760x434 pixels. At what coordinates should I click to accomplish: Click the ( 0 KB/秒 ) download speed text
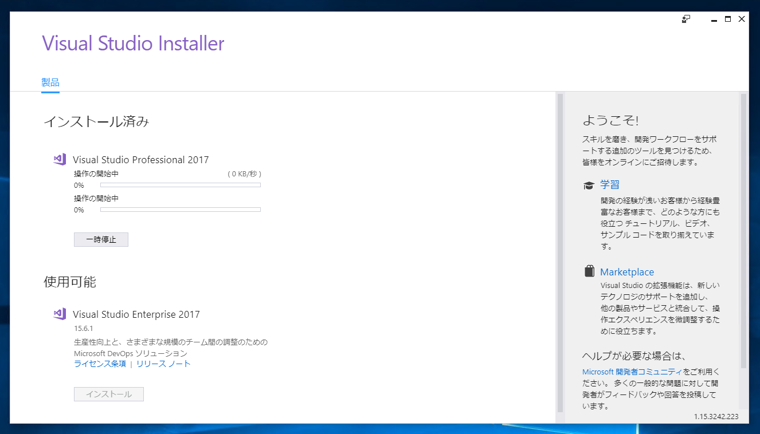pos(244,174)
